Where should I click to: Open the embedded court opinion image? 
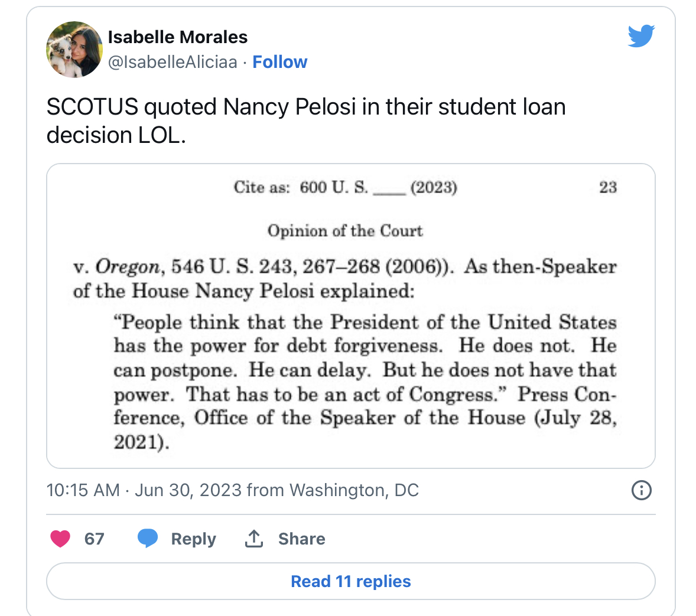(350, 315)
